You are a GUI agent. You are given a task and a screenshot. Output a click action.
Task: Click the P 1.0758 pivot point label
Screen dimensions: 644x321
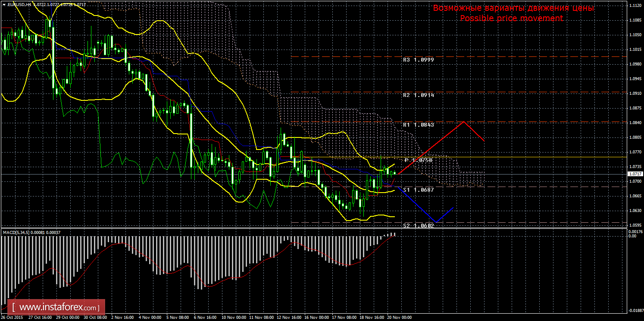tap(418, 160)
